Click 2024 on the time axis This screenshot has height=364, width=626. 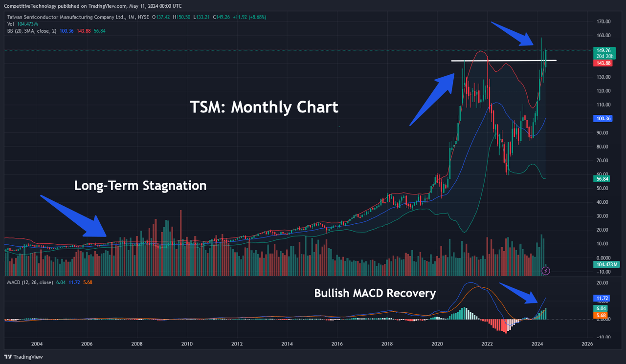click(x=537, y=344)
